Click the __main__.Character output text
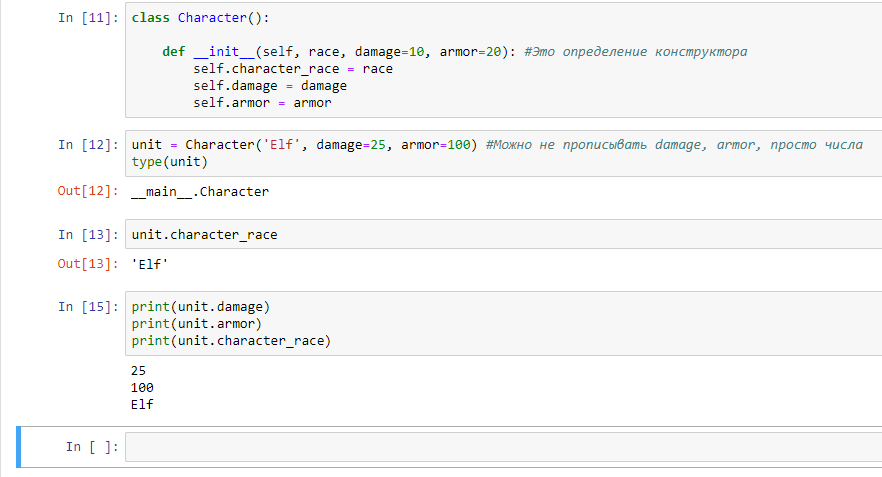Viewport: 882px width, 477px height. [200, 192]
